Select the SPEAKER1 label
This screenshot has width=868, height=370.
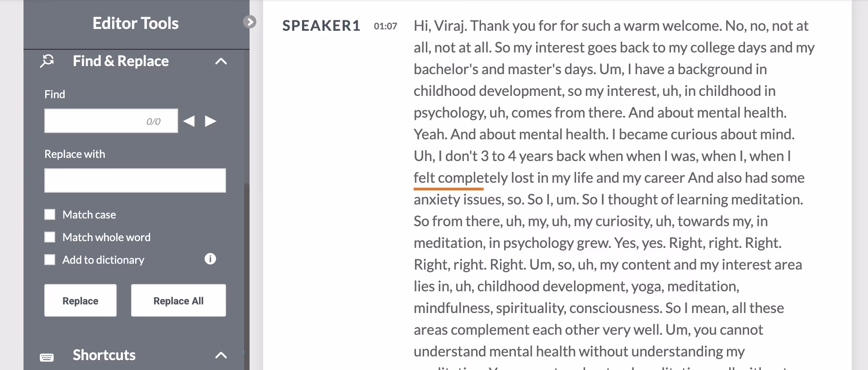[321, 26]
